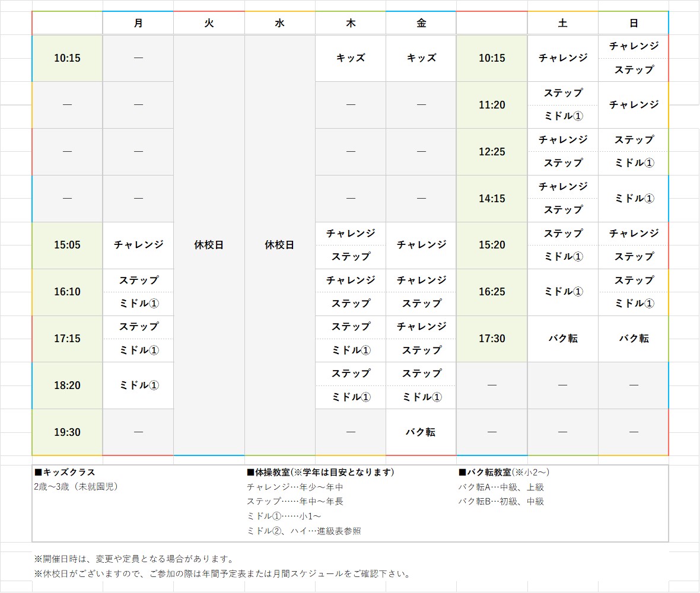This screenshot has height=593, width=700.
Task: Click Saturday's バク転 class cell
Action: click(x=562, y=339)
